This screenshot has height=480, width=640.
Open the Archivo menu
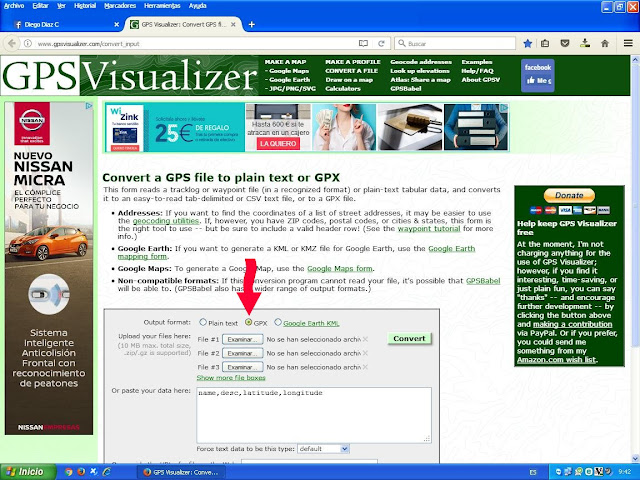point(14,6)
